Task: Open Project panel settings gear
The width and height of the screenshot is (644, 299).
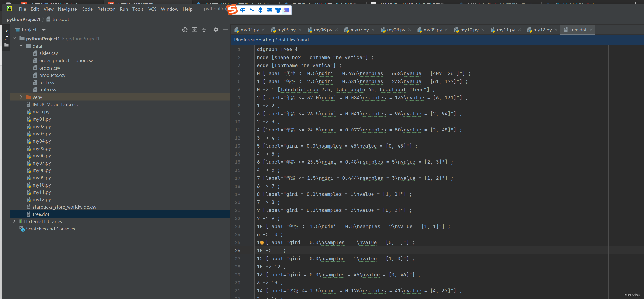Action: [x=216, y=30]
